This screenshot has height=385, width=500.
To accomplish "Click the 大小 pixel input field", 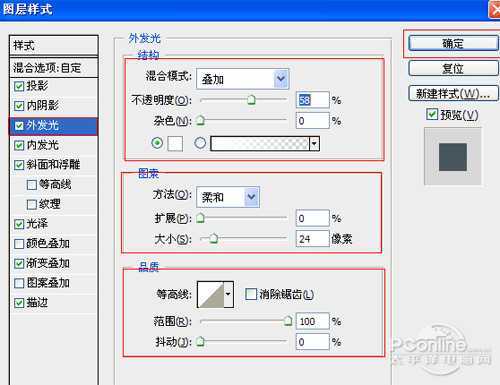I will click(312, 238).
